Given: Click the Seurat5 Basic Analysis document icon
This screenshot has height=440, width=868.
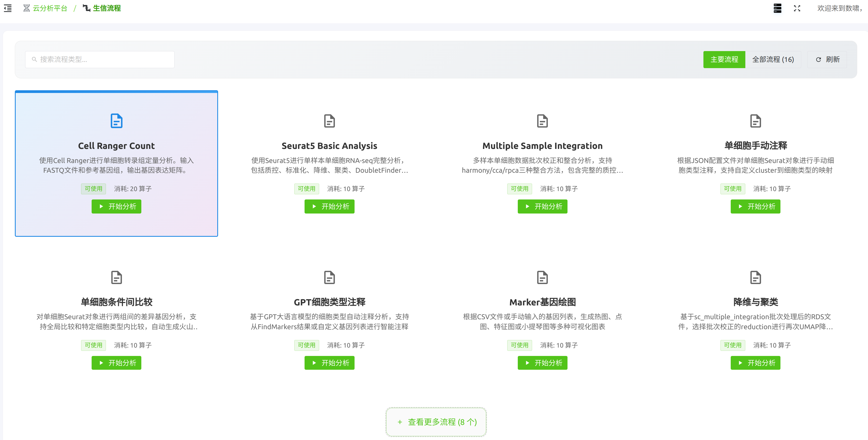Looking at the screenshot, I should pyautogui.click(x=329, y=121).
